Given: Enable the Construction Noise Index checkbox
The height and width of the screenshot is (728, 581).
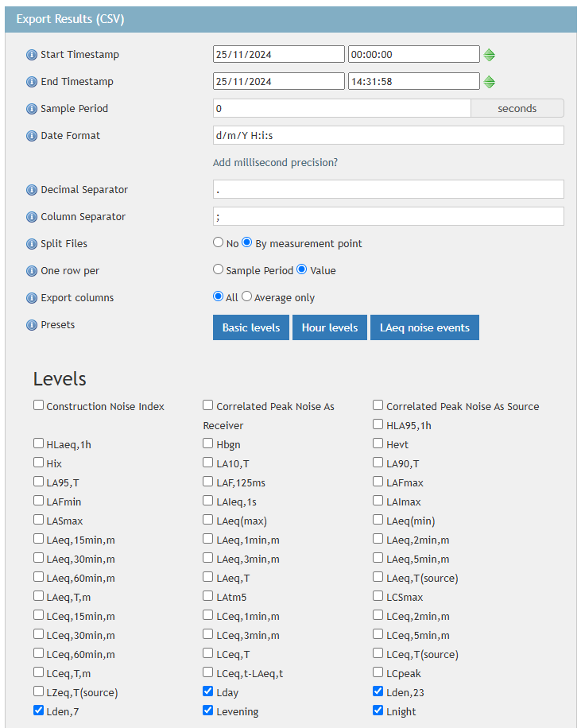Looking at the screenshot, I should click(x=39, y=405).
